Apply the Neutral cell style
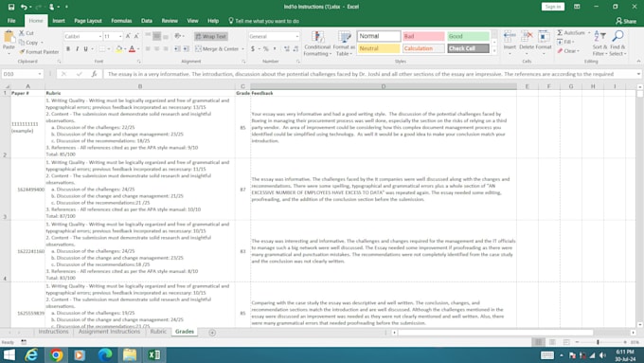 379,48
